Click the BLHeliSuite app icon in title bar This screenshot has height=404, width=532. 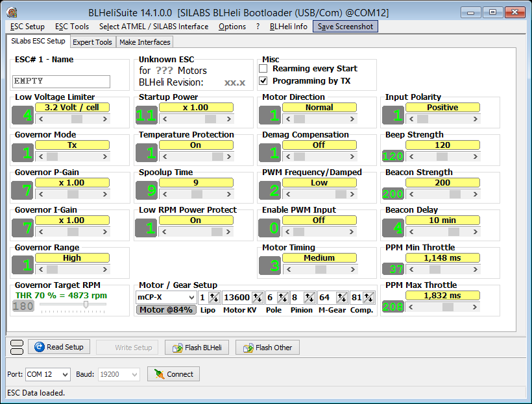(x=12, y=12)
